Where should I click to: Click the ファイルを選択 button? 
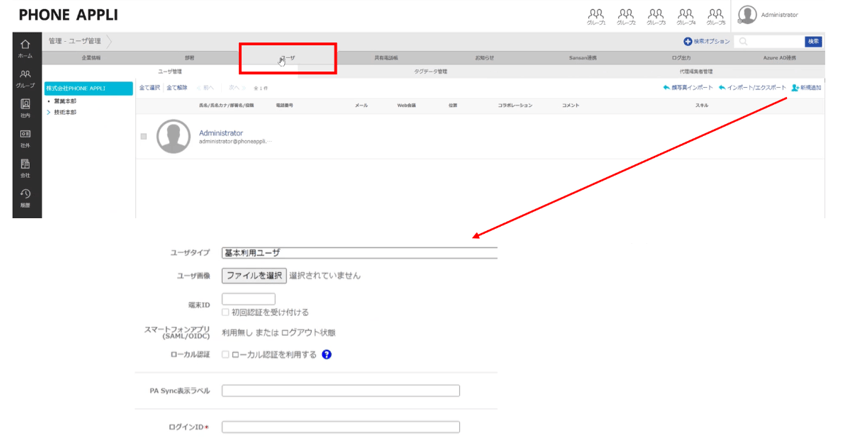coord(254,275)
